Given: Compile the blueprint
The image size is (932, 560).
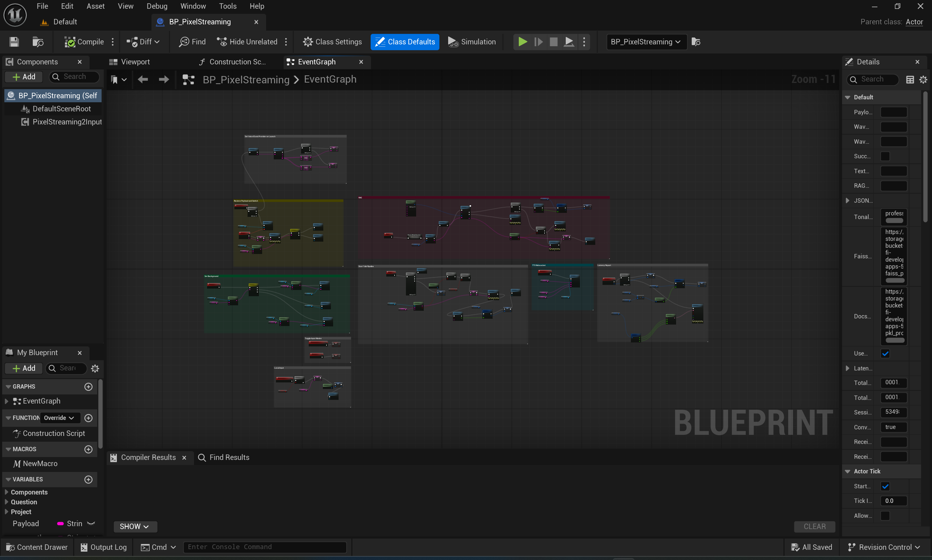Looking at the screenshot, I should click(x=84, y=42).
